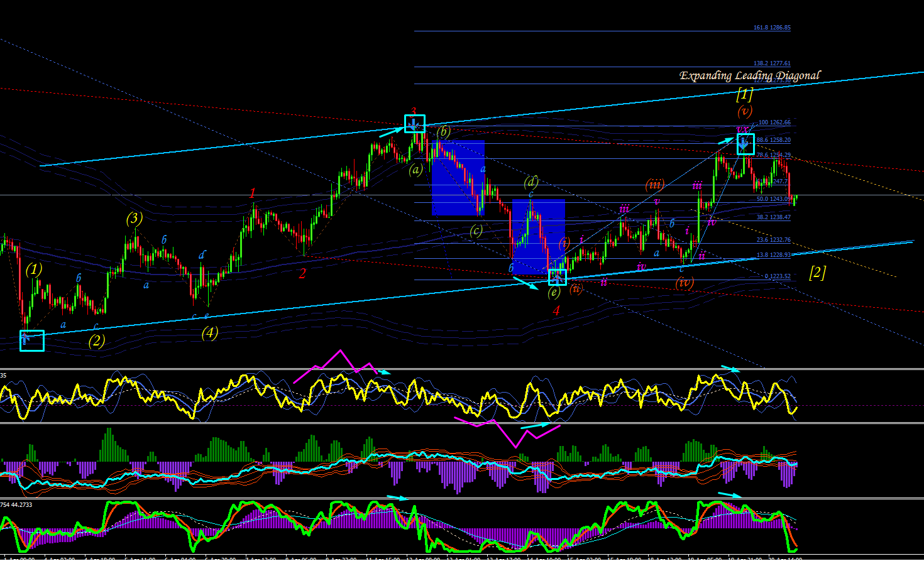Image resolution: width=924 pixels, height=571 pixels.
Task: Click the '13.8 1228.93' Fibonacci label
Action: tap(774, 255)
